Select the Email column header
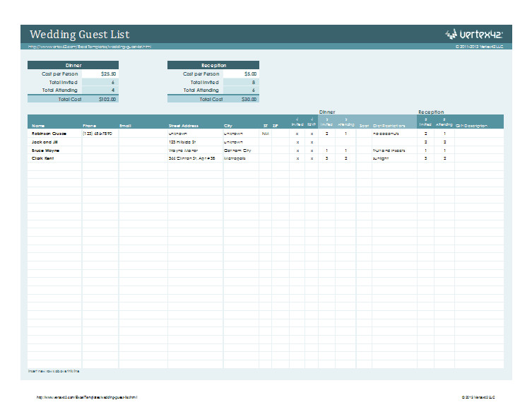The height and width of the screenshot is (412, 532). (x=126, y=126)
